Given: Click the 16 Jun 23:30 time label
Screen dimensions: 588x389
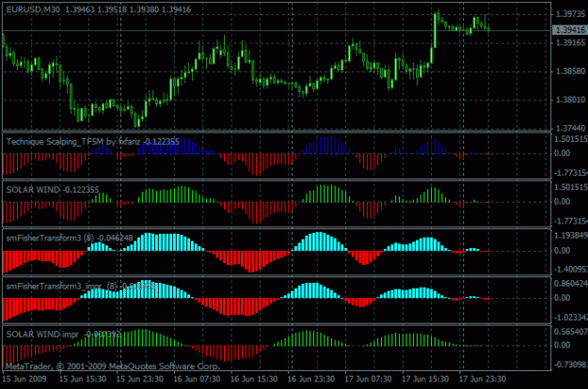Looking at the screenshot, I should (310, 379).
